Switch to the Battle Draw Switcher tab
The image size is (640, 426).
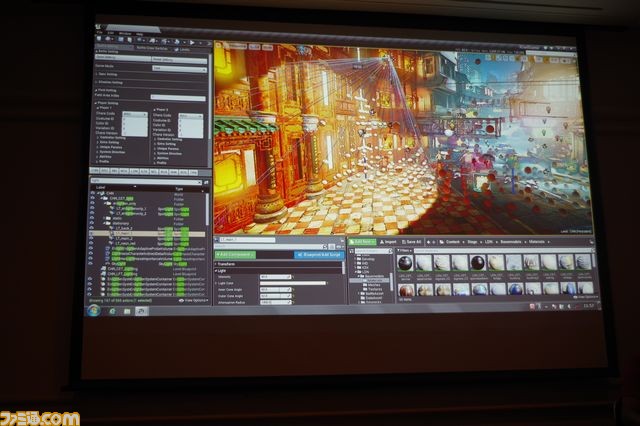pyautogui.click(x=152, y=48)
